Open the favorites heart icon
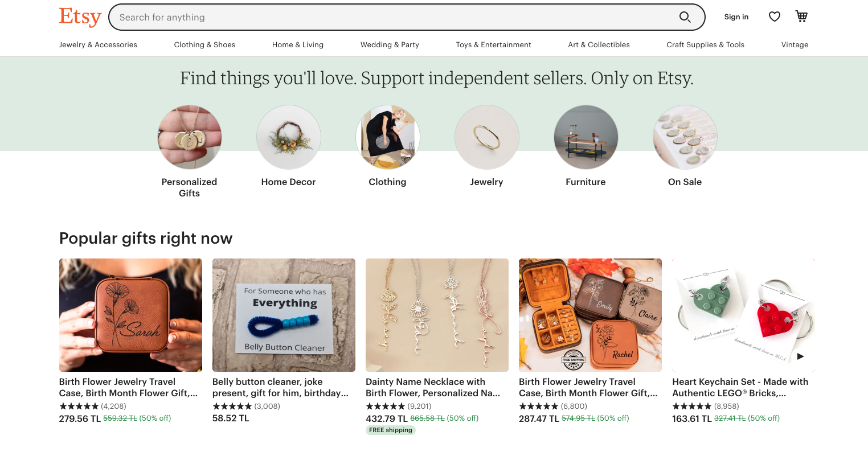The height and width of the screenshot is (472, 868). click(x=774, y=17)
